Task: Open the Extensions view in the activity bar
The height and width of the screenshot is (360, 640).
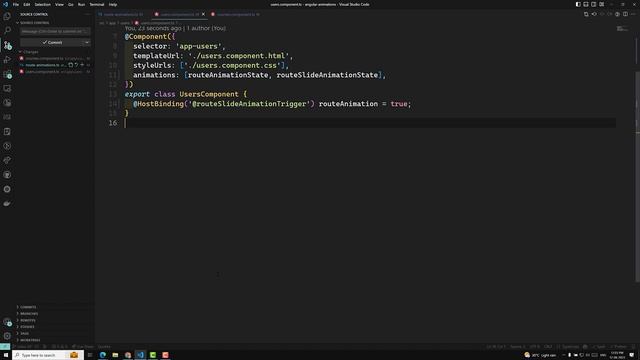Action: point(7,74)
